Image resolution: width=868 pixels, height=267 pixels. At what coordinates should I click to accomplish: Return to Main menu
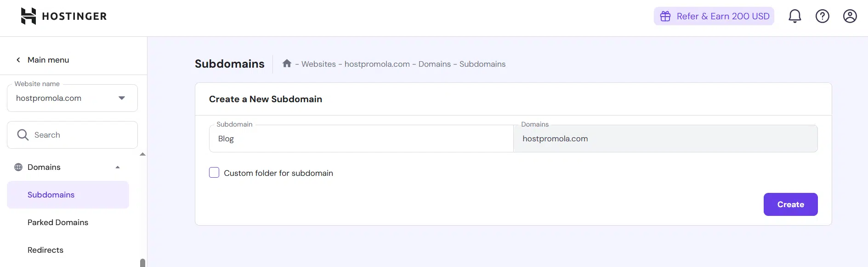coord(48,60)
